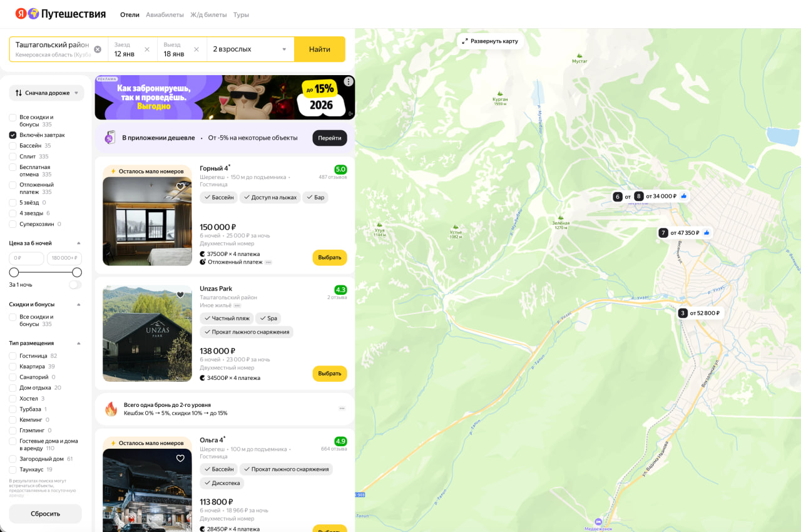Click Сбросить to reset filters
Screen dimensions: 801x532
click(45, 514)
